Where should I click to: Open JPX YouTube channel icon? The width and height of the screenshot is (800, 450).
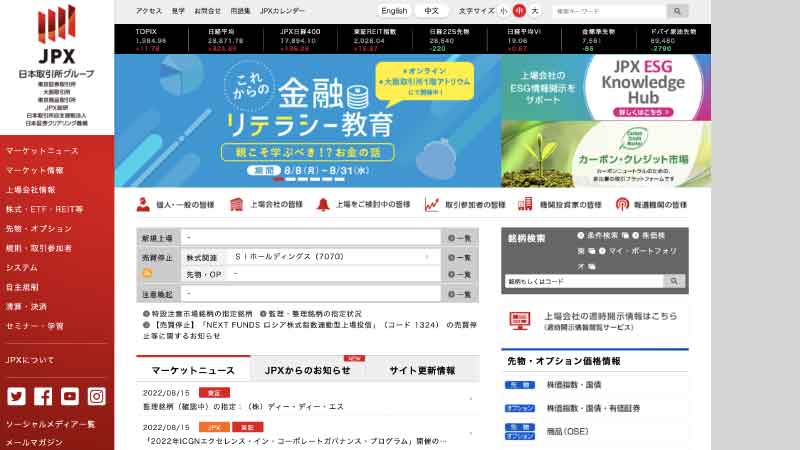coord(70,396)
